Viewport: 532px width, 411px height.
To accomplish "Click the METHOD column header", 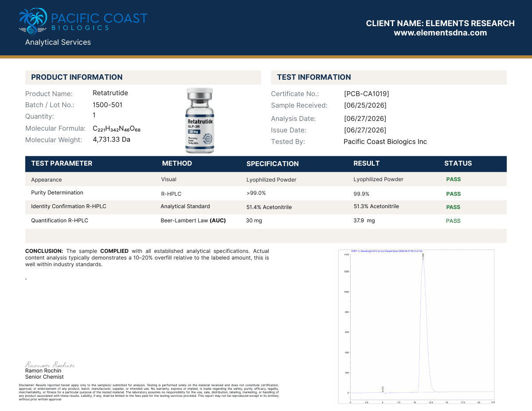I will pos(177,163).
